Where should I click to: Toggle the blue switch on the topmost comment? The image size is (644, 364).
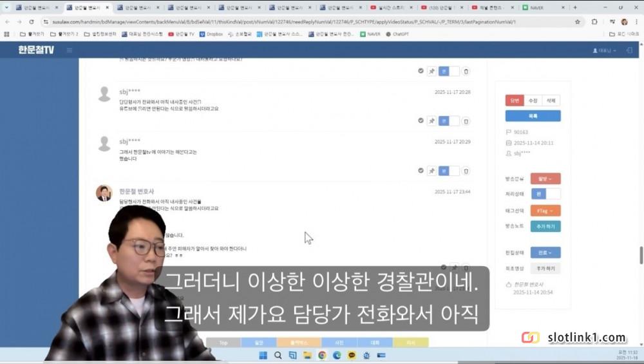point(449,71)
